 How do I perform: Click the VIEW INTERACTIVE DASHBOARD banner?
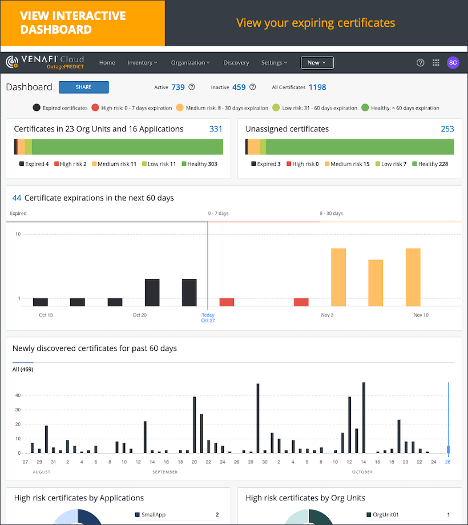coord(83,23)
